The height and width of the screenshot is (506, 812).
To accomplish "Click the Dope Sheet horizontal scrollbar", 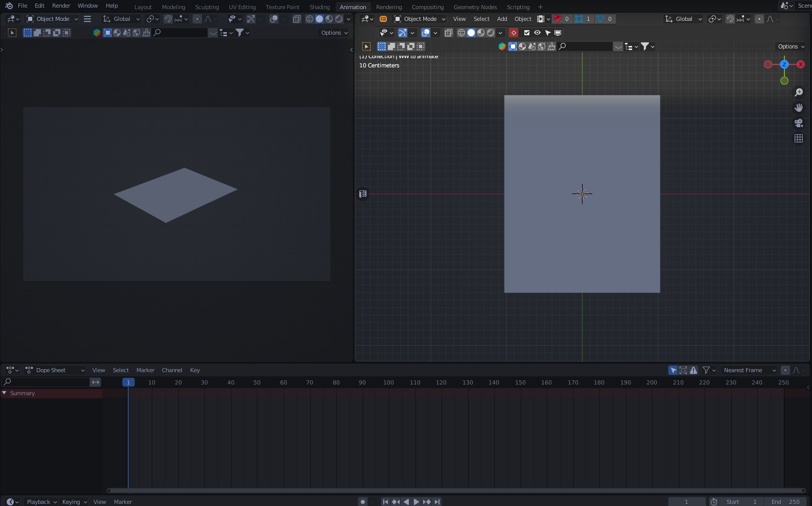I will [456, 491].
